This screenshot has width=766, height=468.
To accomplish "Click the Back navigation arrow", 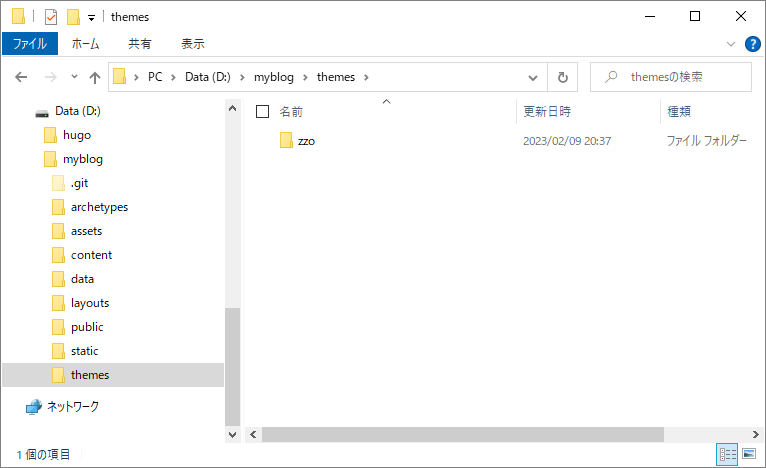I will tap(21, 77).
